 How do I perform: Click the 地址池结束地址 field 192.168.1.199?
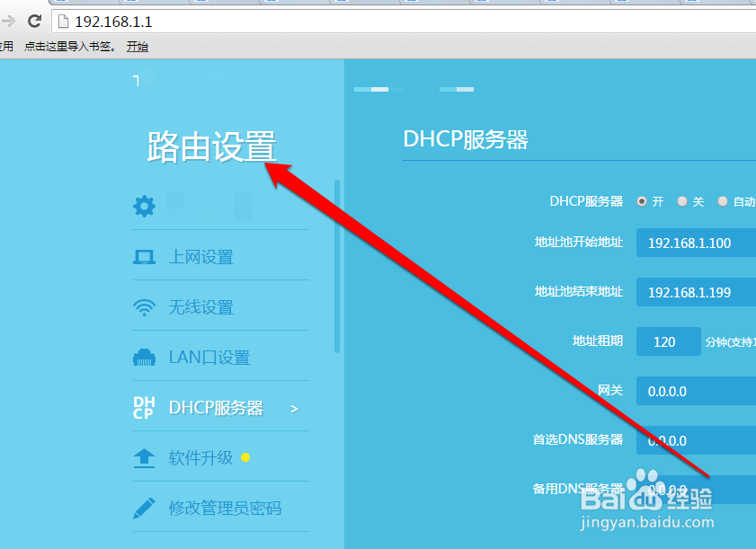(696, 292)
